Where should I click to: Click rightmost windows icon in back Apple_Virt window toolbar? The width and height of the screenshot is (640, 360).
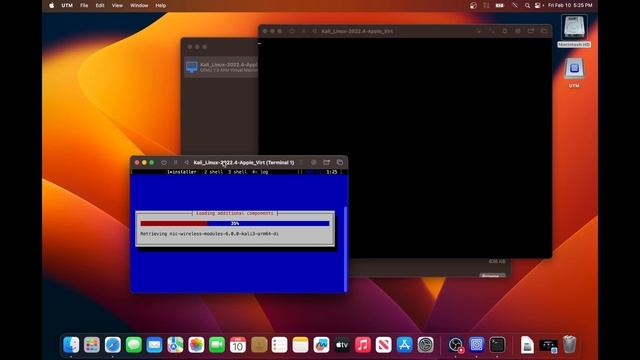[544, 31]
